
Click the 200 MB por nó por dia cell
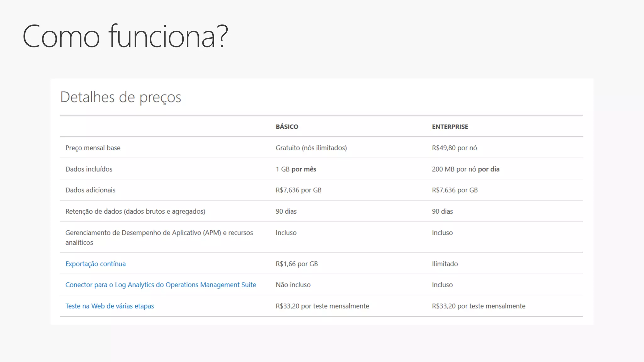coord(466,169)
